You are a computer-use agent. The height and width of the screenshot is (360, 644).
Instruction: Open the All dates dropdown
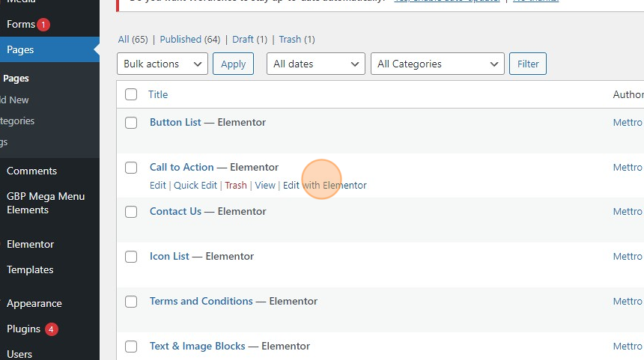(316, 64)
